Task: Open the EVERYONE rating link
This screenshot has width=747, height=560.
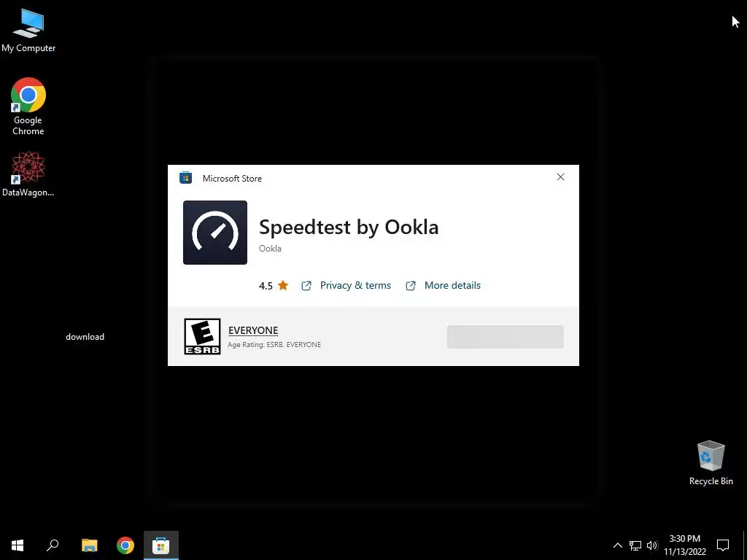Action: click(253, 330)
